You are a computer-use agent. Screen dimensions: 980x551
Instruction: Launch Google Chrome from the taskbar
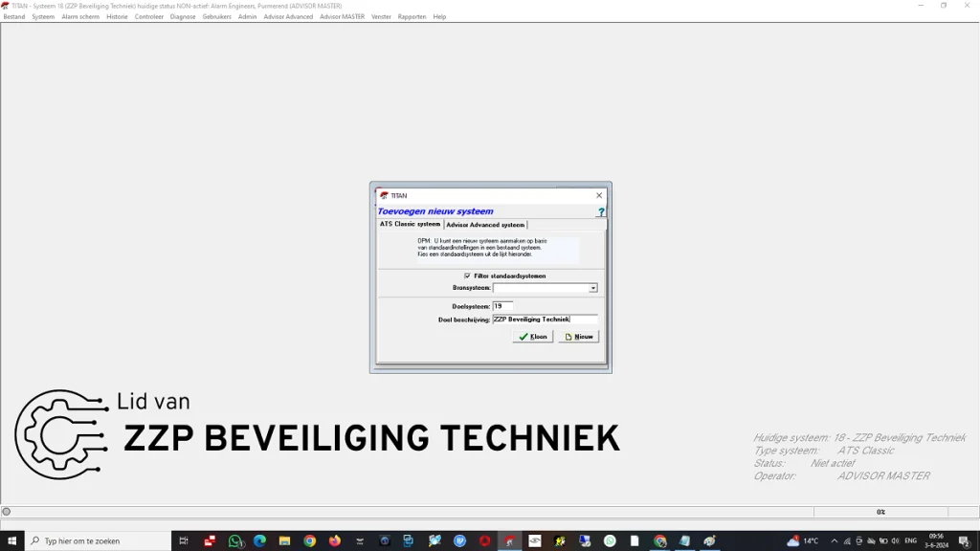[x=310, y=541]
